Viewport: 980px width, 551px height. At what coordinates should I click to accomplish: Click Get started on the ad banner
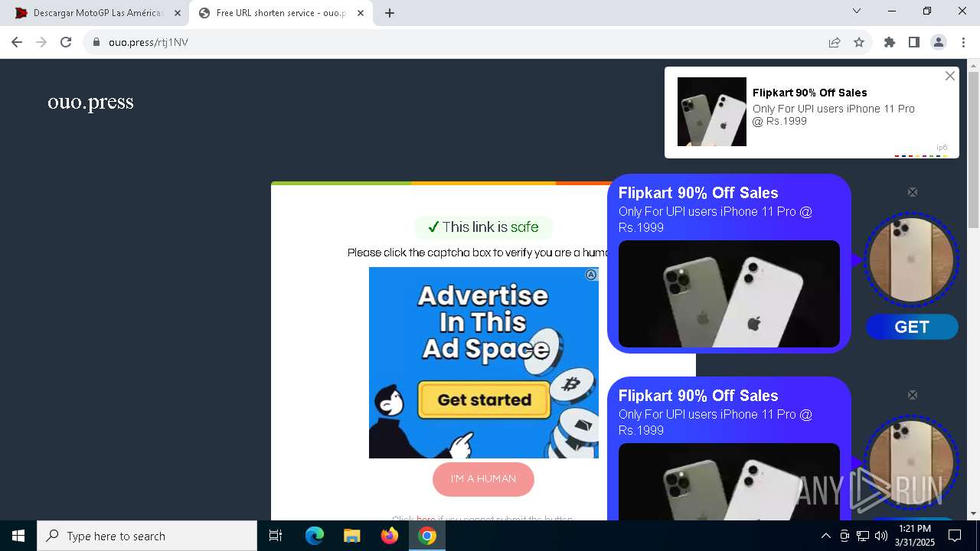point(484,399)
